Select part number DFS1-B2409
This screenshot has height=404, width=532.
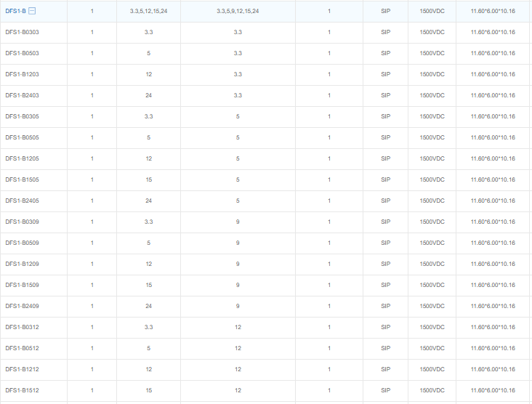[22, 306]
